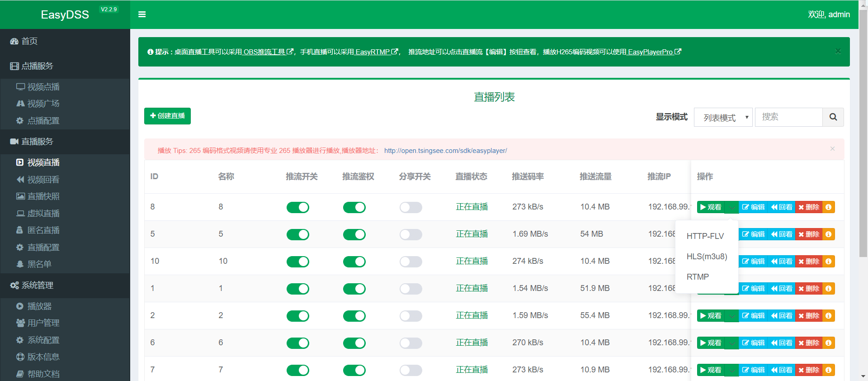Expand the 观看 dropdown arrow for stream 8
This screenshot has height=381, width=868.
pos(731,207)
